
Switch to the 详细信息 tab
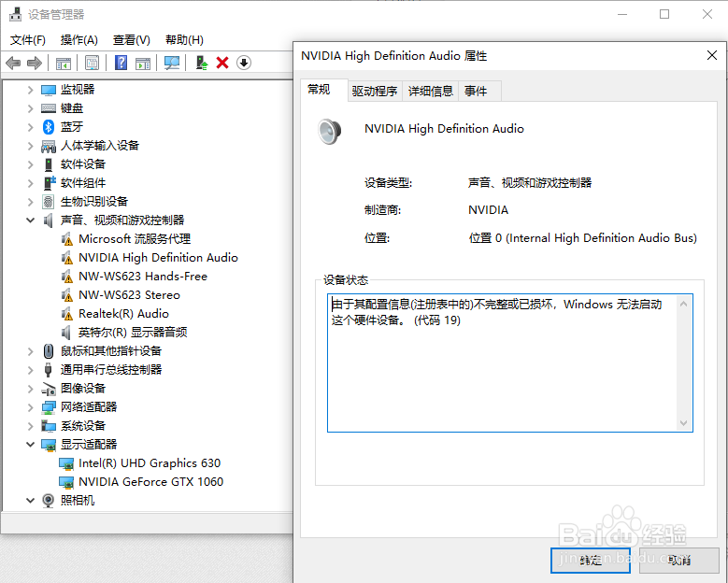pos(431,91)
